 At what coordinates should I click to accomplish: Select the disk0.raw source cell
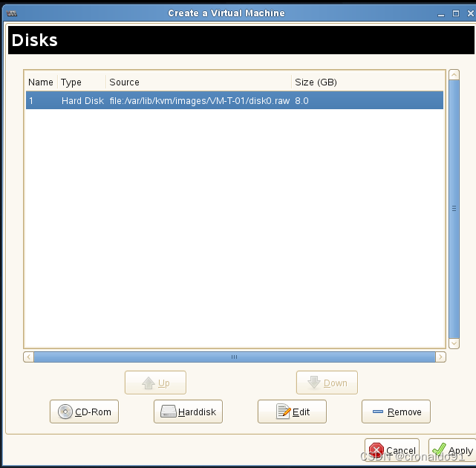(200, 100)
